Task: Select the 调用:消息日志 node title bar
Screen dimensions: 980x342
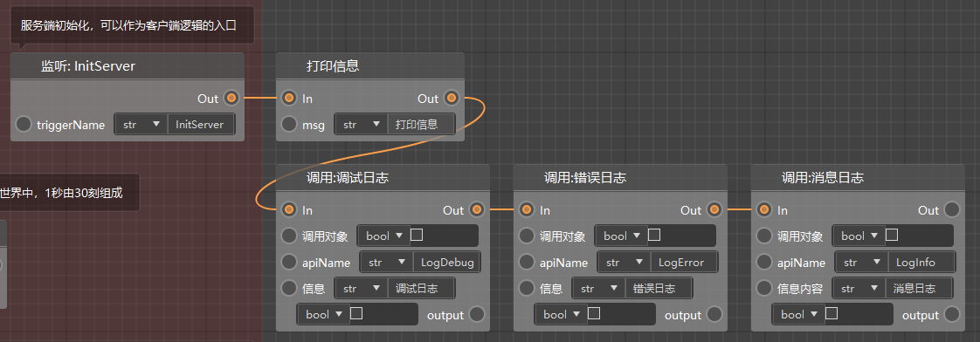Action: (x=858, y=177)
